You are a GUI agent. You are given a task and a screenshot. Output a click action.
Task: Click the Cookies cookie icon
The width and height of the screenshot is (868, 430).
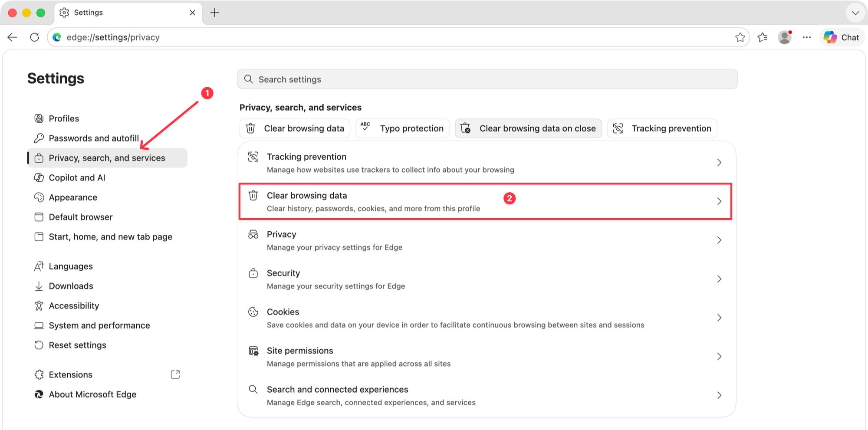coord(253,312)
